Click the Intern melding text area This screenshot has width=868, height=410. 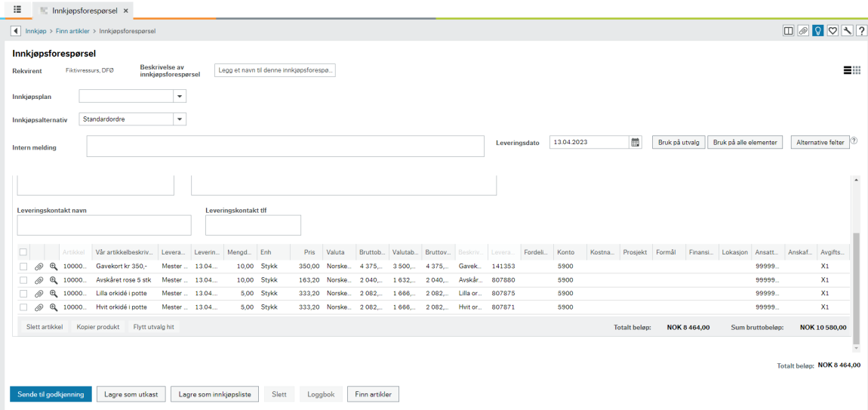click(x=285, y=146)
